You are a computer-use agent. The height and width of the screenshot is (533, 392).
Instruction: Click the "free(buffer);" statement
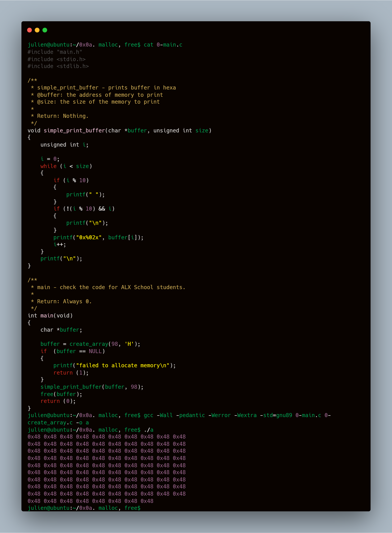pyautogui.click(x=61, y=394)
